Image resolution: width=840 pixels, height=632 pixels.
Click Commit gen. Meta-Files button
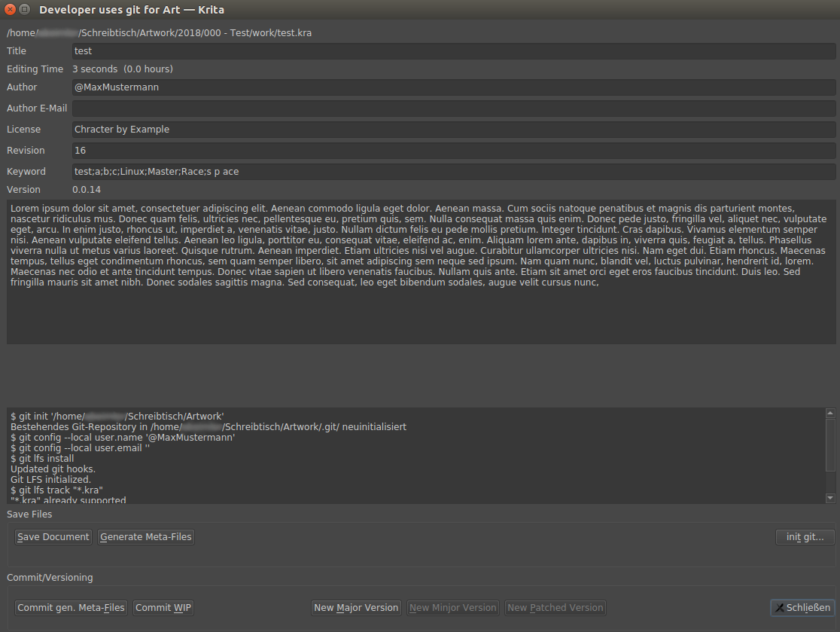pyautogui.click(x=71, y=607)
